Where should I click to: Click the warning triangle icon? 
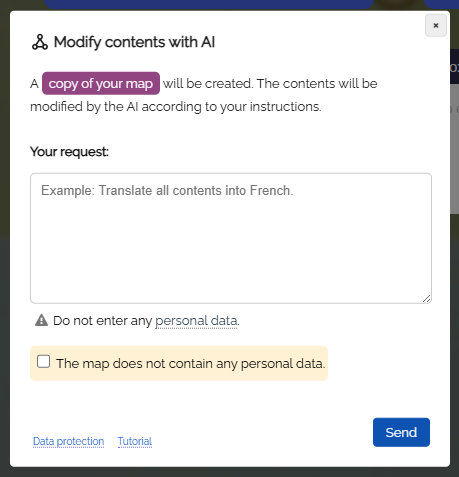(x=42, y=320)
